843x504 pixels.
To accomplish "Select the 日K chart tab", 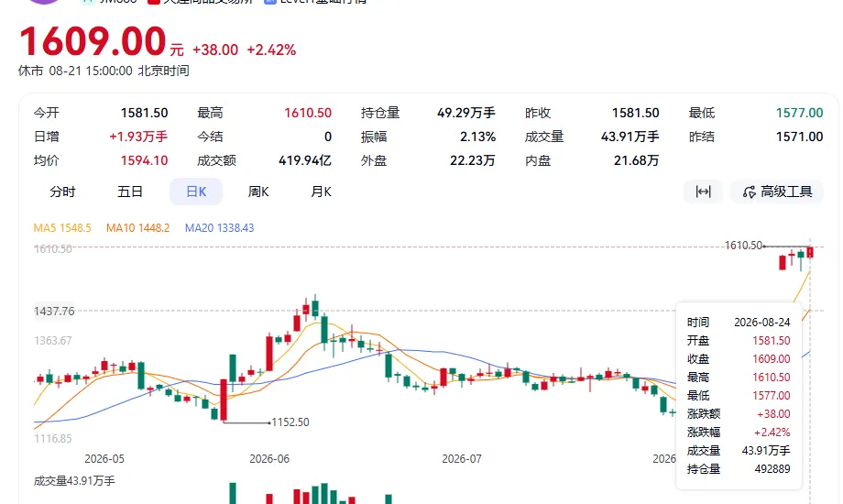I will [x=196, y=192].
